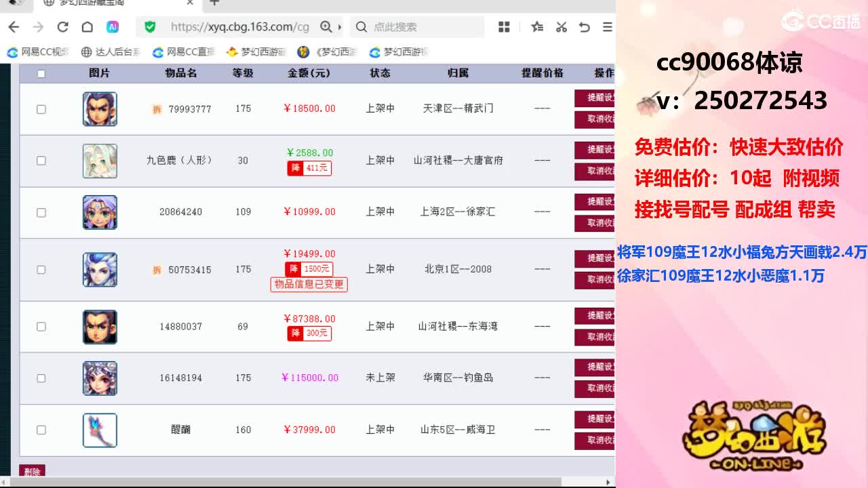Open the favorites star list icon
The height and width of the screenshot is (488, 868).
537,27
